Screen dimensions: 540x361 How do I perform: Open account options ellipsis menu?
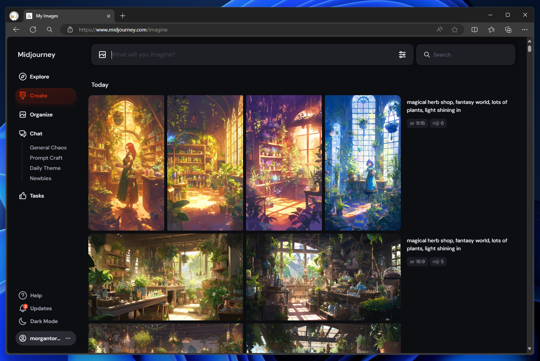tap(68, 338)
